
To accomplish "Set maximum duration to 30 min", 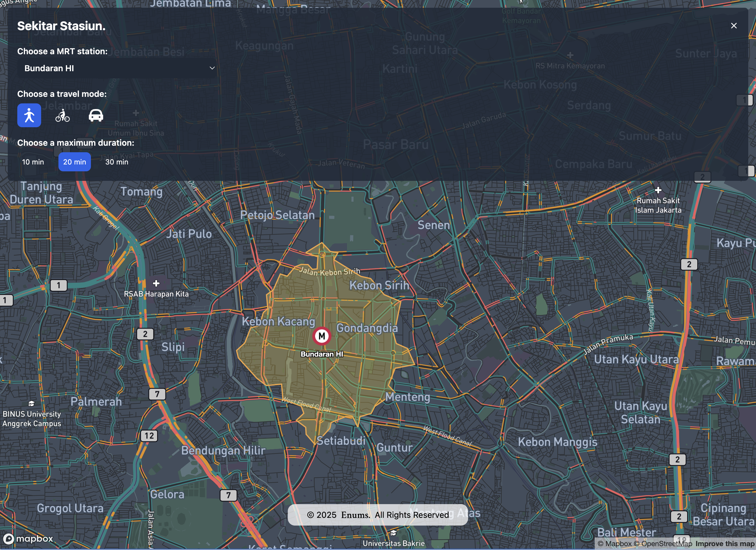I will coord(117,162).
